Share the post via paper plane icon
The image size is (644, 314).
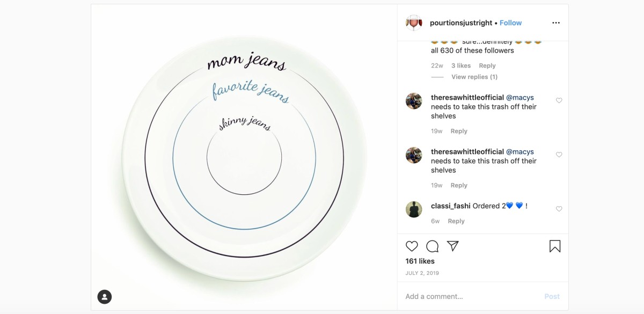coord(453,246)
